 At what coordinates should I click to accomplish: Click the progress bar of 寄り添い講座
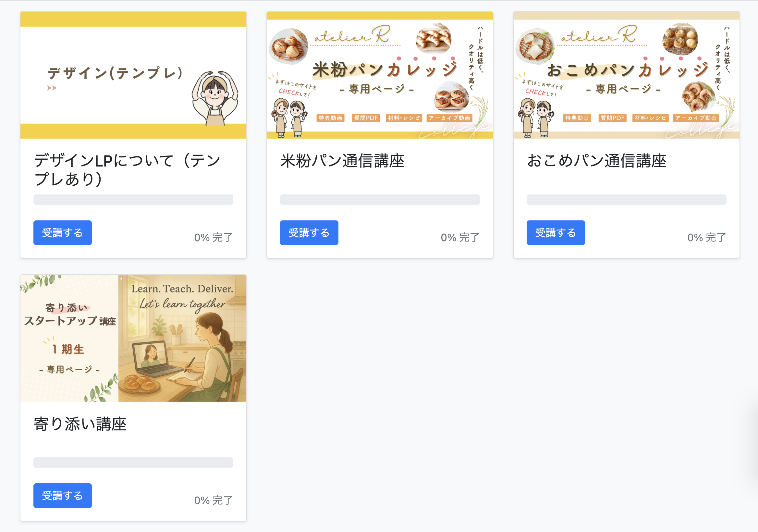[x=133, y=463]
